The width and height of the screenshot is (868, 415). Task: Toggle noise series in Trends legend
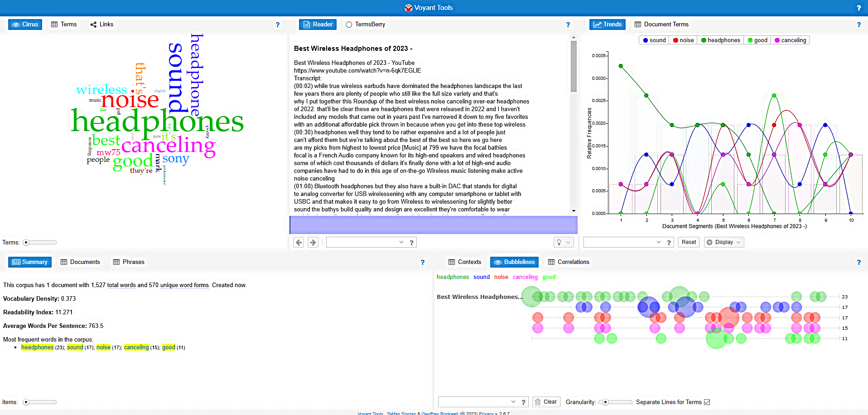[x=683, y=40]
